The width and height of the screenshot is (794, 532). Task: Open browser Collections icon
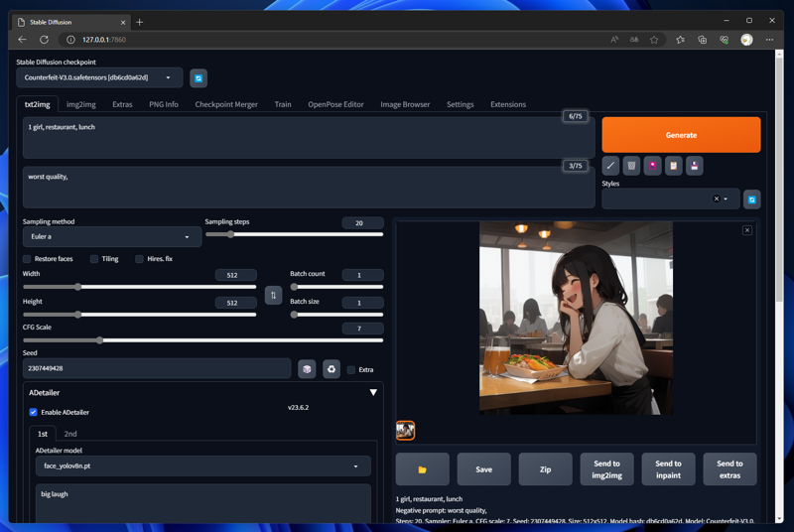(x=702, y=40)
